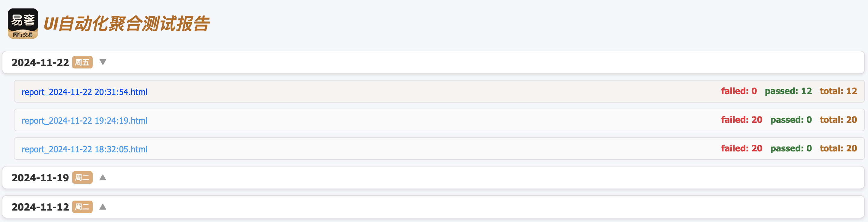Click "passed: 12" on the 20:31:54 report
This screenshot has height=222, width=868.
pyautogui.click(x=788, y=91)
